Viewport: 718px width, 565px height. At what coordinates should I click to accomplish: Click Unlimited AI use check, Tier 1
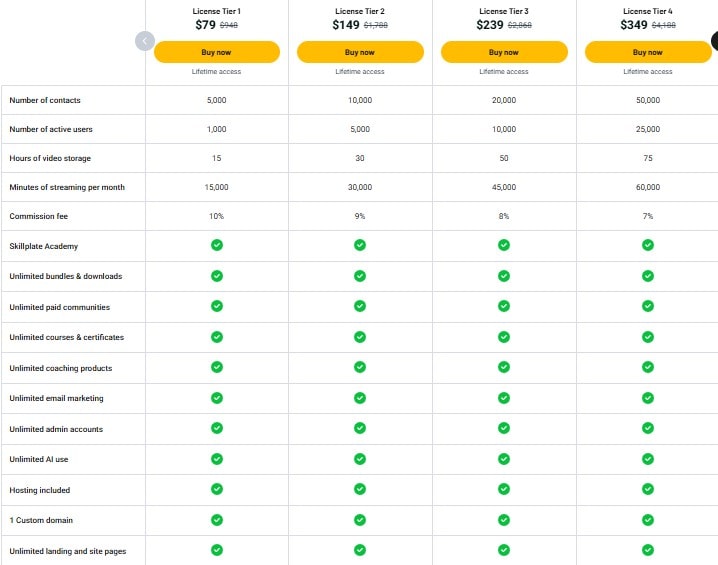tap(217, 459)
